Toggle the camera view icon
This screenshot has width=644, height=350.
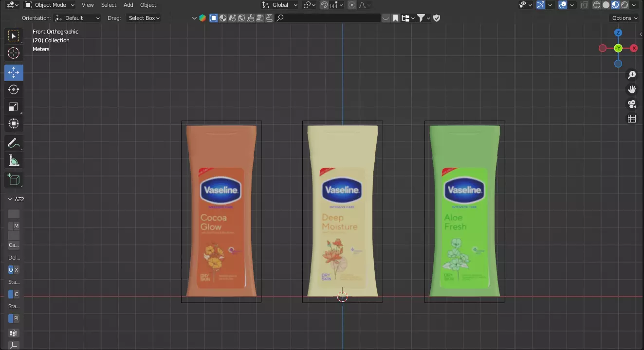(632, 104)
